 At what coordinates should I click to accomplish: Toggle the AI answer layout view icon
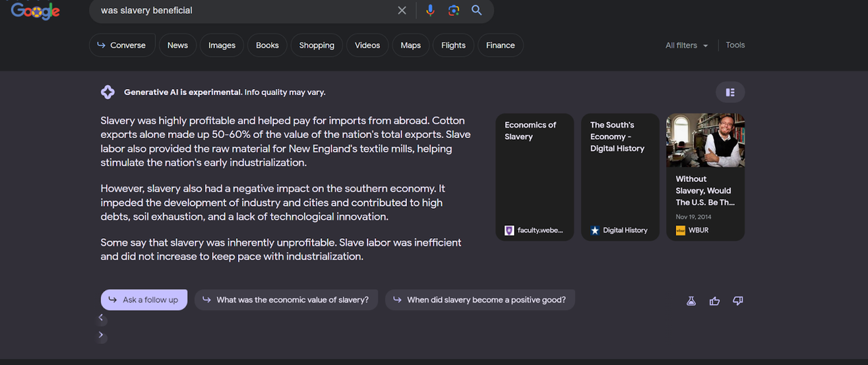[730, 92]
